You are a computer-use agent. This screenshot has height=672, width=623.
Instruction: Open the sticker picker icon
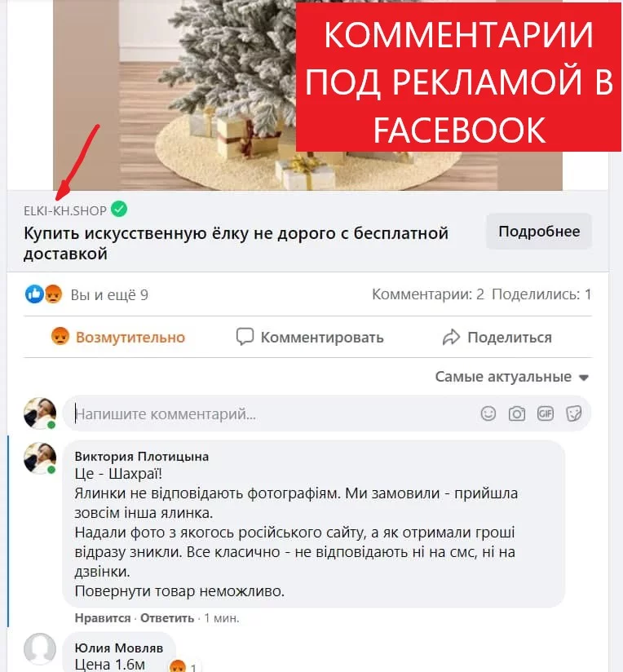(573, 413)
